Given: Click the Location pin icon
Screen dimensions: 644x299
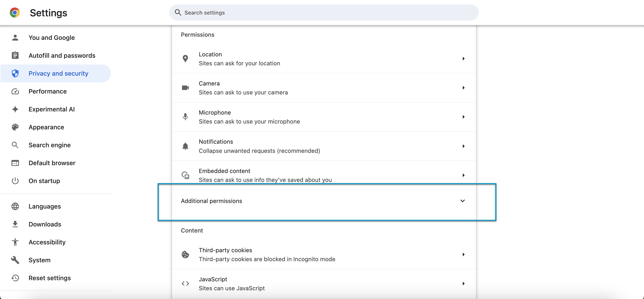Looking at the screenshot, I should pos(185,59).
